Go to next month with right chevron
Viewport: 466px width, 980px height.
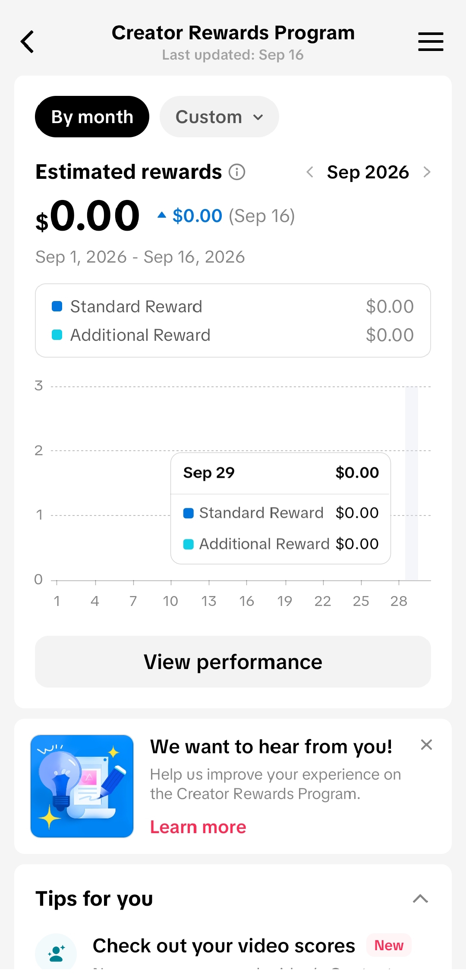click(427, 172)
